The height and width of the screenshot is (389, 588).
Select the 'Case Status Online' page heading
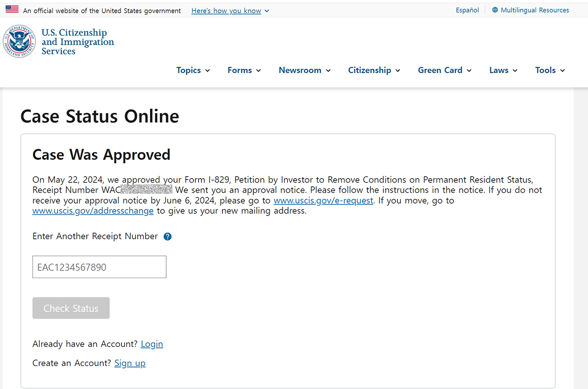(100, 116)
